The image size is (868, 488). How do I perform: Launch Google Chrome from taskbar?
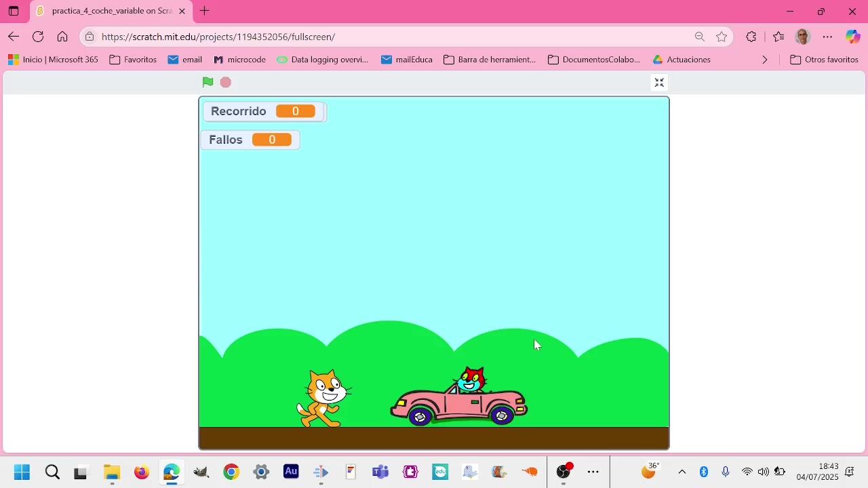pyautogui.click(x=231, y=472)
